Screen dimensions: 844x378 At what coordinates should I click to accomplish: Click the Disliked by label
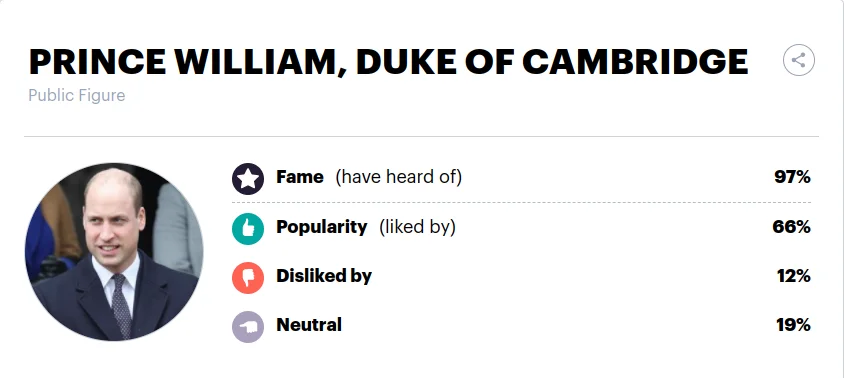[x=324, y=276]
